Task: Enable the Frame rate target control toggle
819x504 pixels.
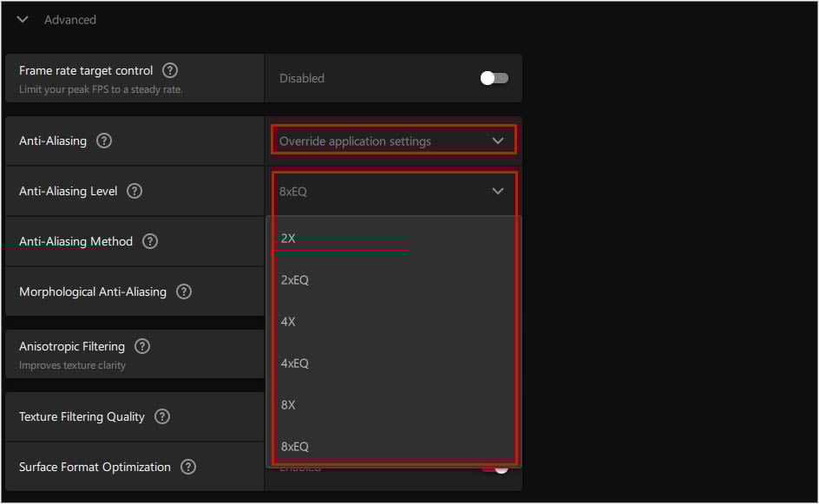Action: pos(493,77)
